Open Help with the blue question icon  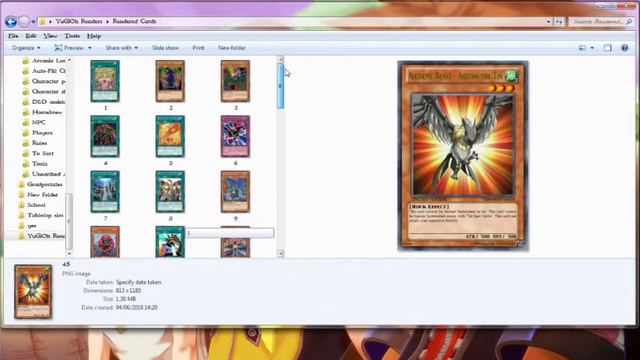click(x=624, y=48)
